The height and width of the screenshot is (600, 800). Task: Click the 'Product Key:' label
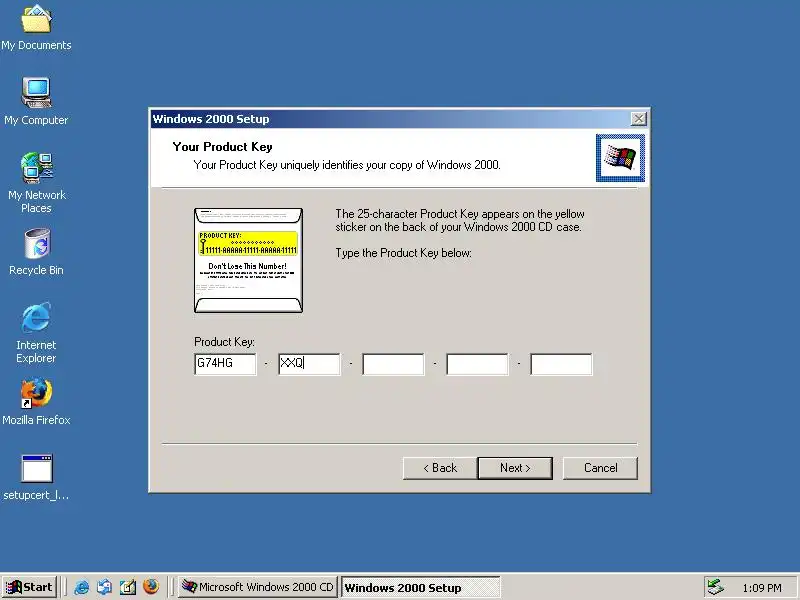point(224,342)
